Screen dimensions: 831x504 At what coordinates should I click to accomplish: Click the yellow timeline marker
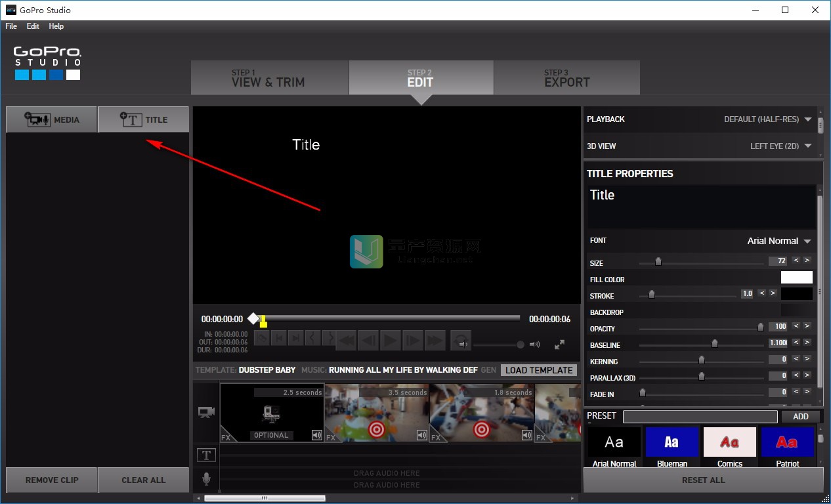pyautogui.click(x=263, y=321)
